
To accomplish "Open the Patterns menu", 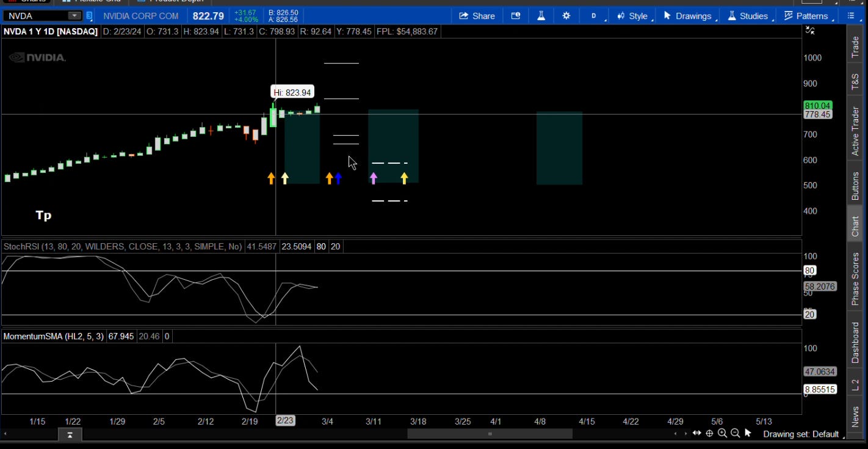I will [x=807, y=16].
